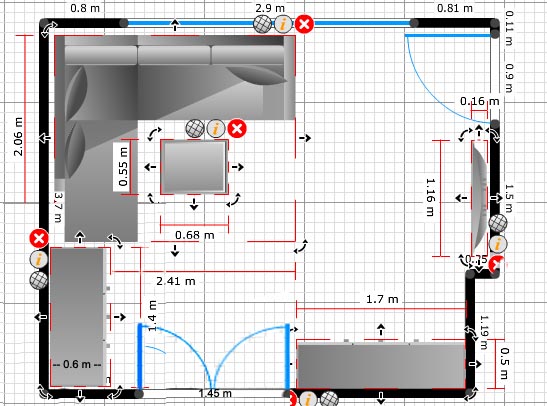This screenshot has height=406, width=547.
Task: Click the left move arrow of coffee table
Action: coord(150,167)
